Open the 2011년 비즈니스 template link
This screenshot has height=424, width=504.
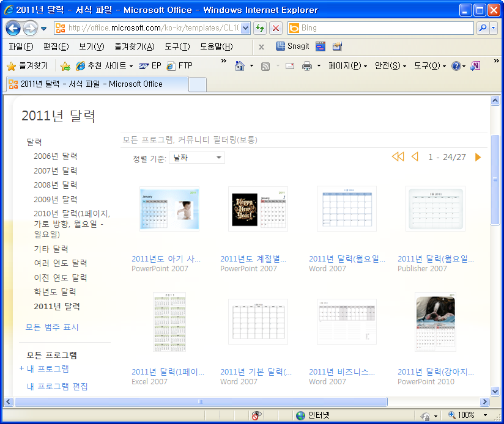pyautogui.click(x=342, y=372)
